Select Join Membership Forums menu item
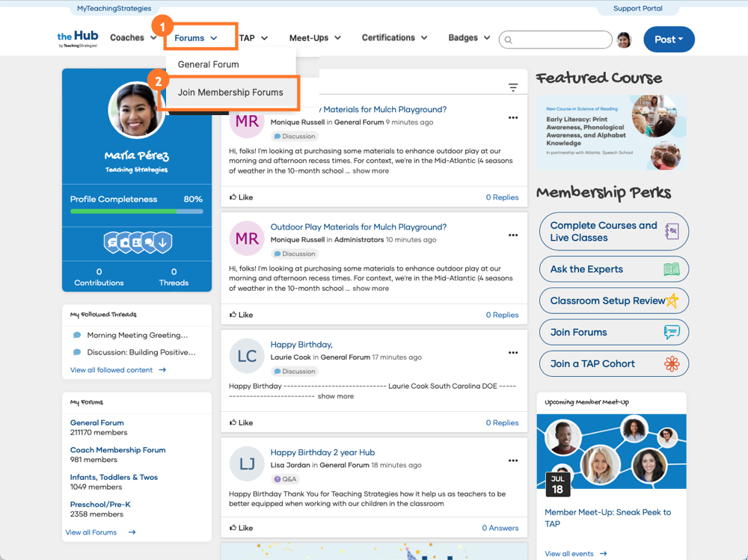This screenshot has width=748, height=560. point(230,93)
